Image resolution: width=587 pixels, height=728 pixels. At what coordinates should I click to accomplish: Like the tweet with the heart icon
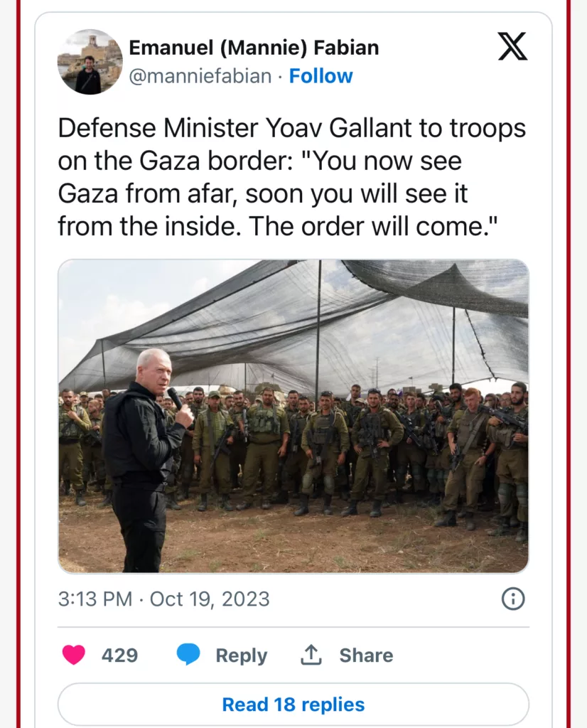click(x=74, y=655)
